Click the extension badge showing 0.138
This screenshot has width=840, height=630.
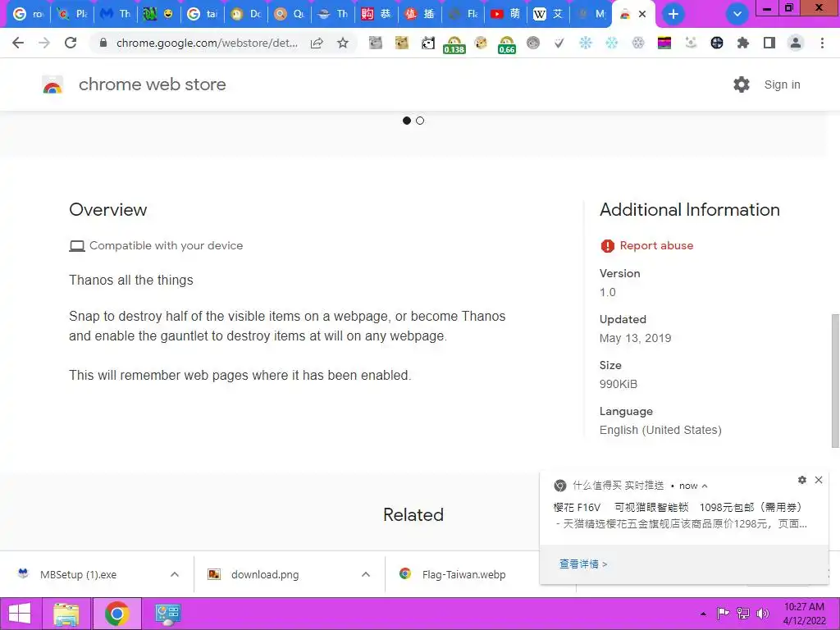click(454, 44)
